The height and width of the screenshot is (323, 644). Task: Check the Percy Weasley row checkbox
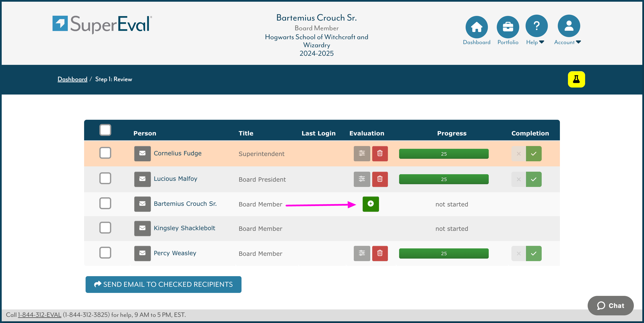point(105,252)
